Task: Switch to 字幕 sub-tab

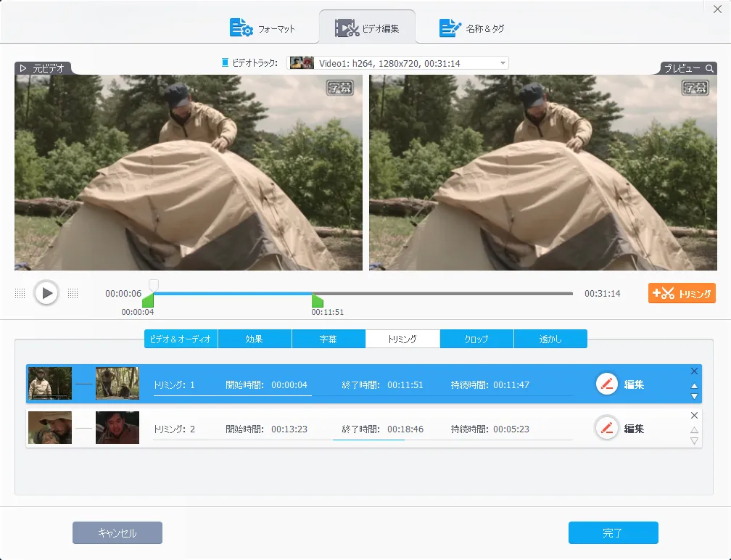Action: pyautogui.click(x=329, y=339)
